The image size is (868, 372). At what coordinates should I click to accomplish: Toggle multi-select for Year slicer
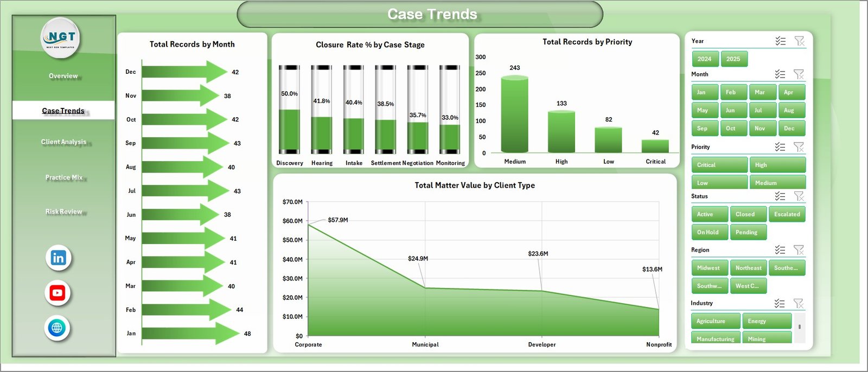click(780, 41)
